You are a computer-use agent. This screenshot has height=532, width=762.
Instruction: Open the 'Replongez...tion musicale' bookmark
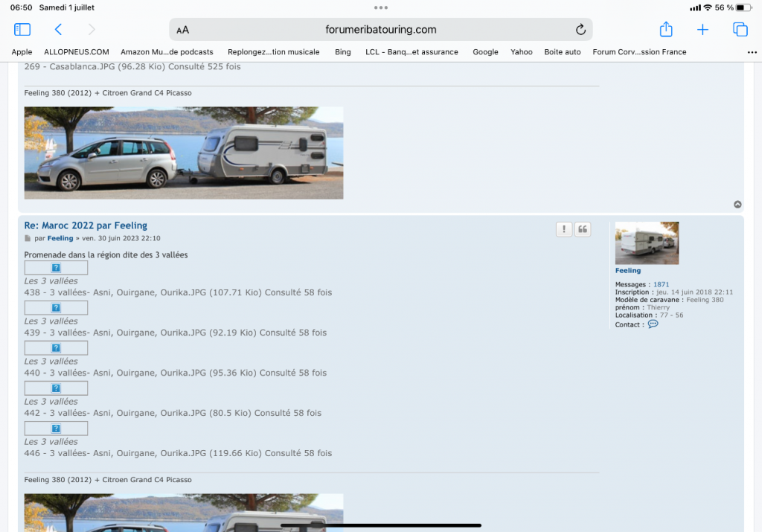(x=274, y=52)
